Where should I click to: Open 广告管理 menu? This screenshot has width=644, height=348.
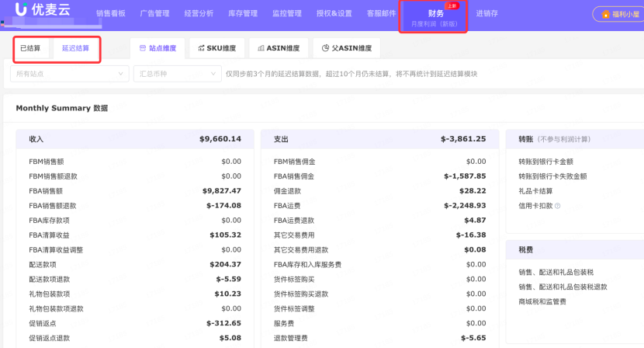pos(155,13)
